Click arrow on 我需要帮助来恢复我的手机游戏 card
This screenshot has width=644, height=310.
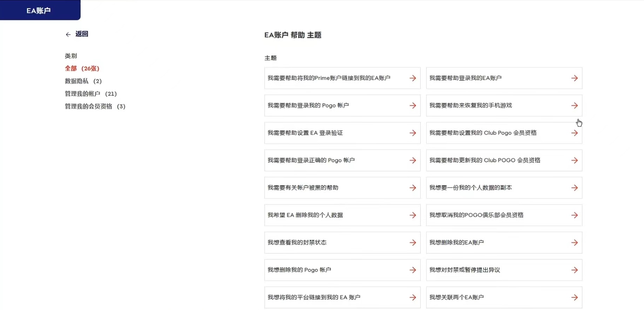(574, 105)
